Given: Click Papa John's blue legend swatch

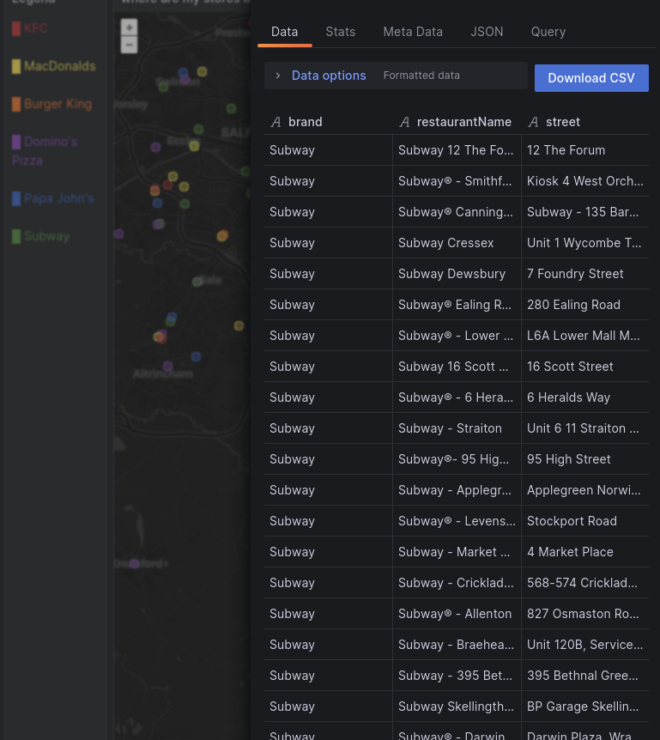Looking at the screenshot, I should [x=16, y=198].
